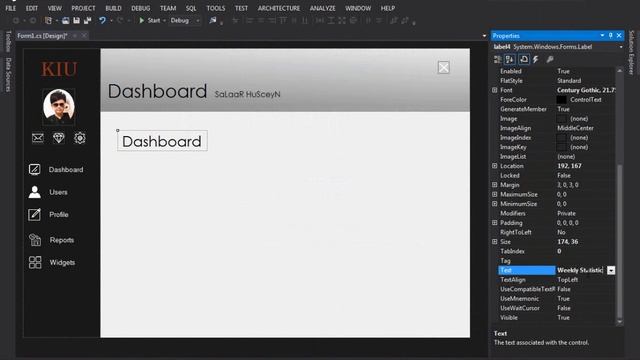Click the ForeColor black color swatch
The image size is (640, 360).
click(562, 100)
